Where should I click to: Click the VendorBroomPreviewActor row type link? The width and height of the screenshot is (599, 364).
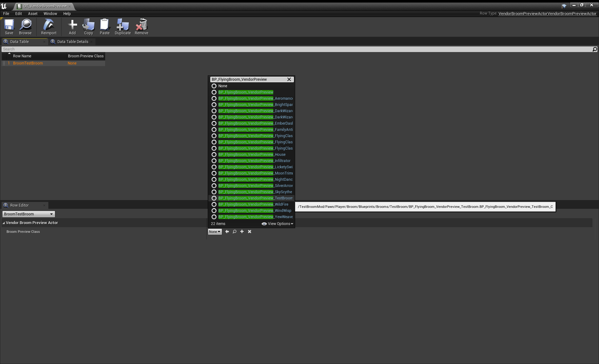547,14
